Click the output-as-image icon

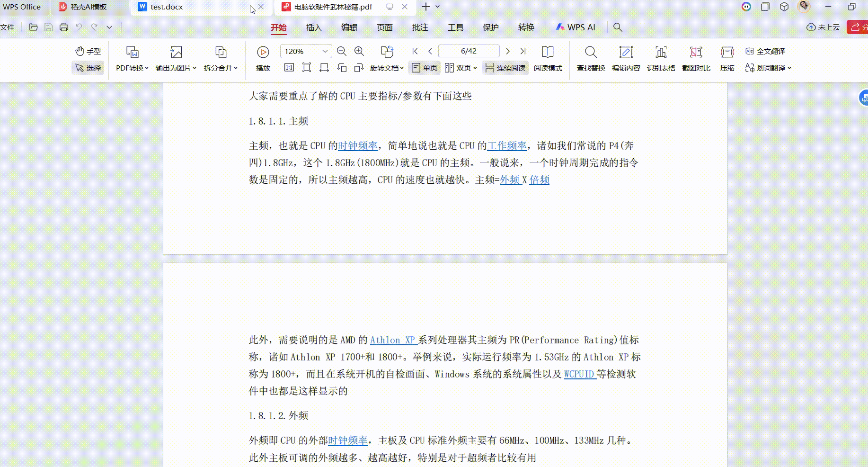(x=176, y=52)
